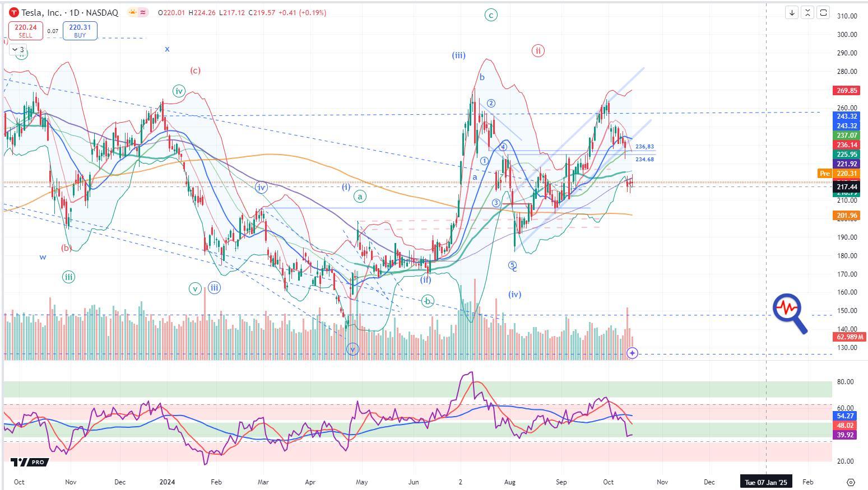Image resolution: width=868 pixels, height=490 pixels.
Task: Click the blue '(iii)' wave label near July peak
Action: pyautogui.click(x=459, y=55)
